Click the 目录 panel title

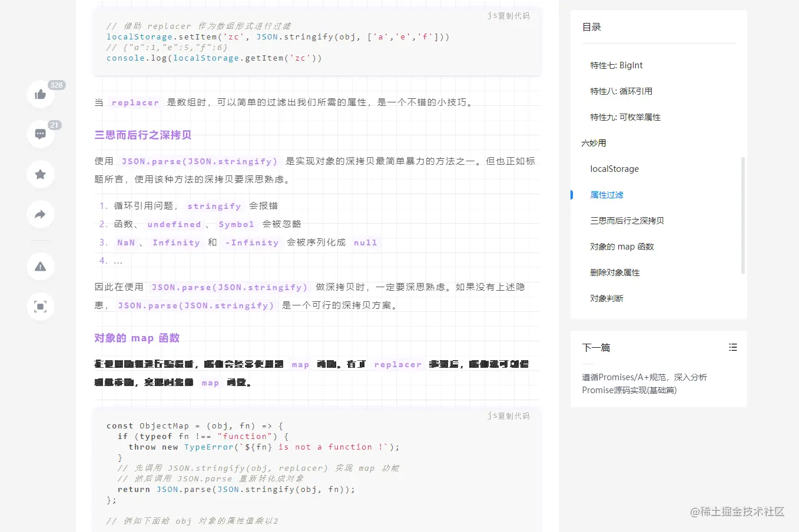click(592, 27)
